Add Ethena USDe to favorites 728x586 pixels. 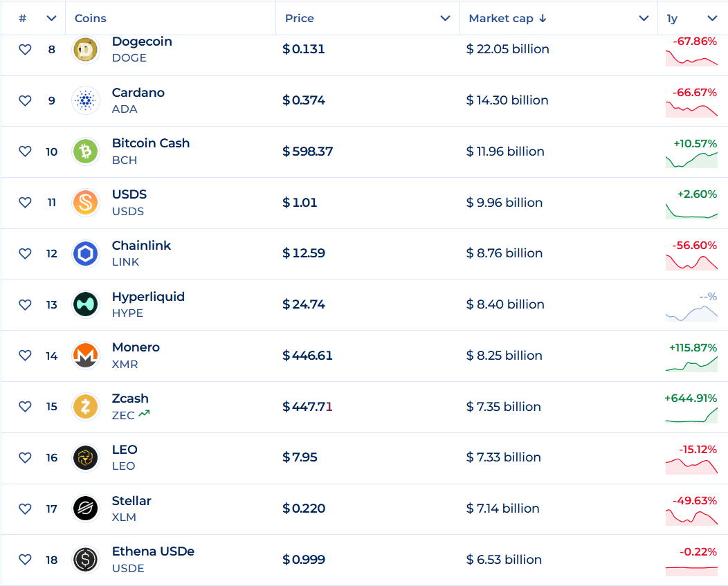pos(25,560)
